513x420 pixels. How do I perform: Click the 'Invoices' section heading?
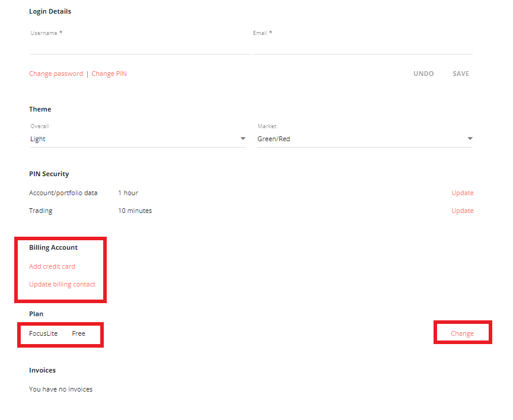point(42,370)
